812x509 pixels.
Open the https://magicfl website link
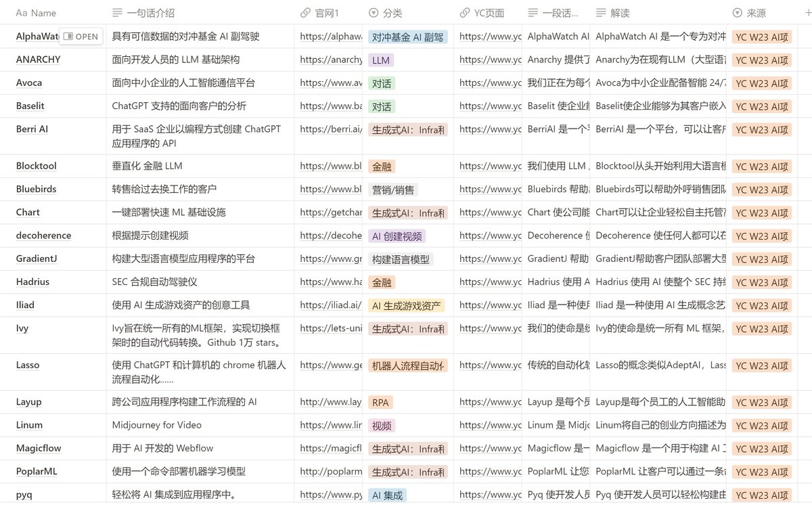tap(331, 448)
